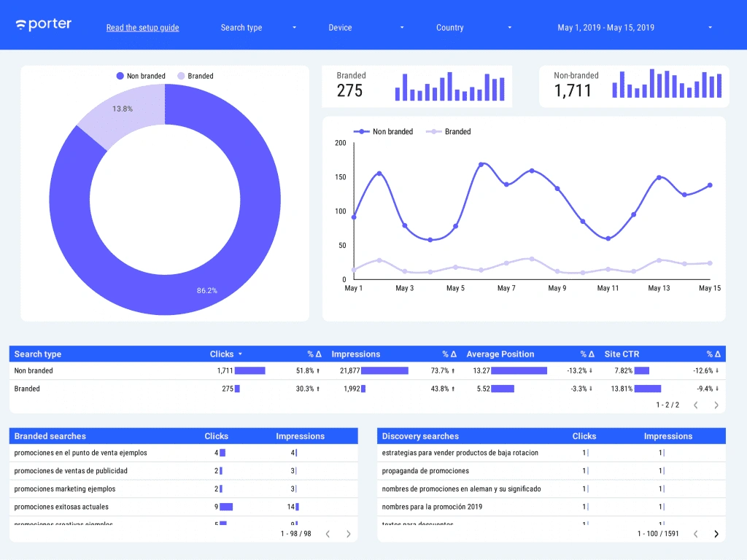The height and width of the screenshot is (560, 747).
Task: Toggle Non branded series in line chart legend
Action: 384,132
